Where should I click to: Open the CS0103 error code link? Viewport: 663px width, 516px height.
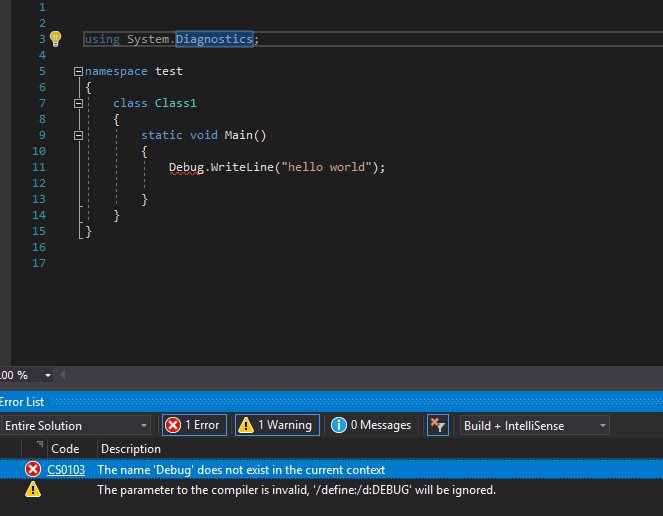pos(66,470)
